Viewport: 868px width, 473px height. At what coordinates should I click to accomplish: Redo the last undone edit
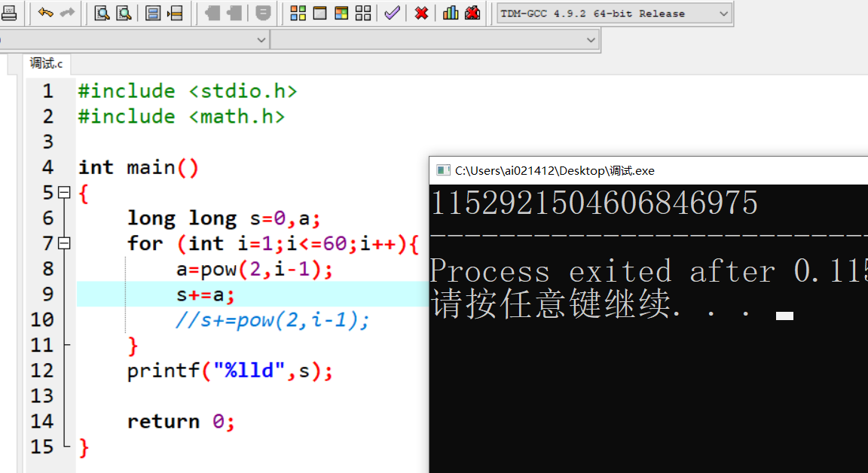pyautogui.click(x=67, y=13)
